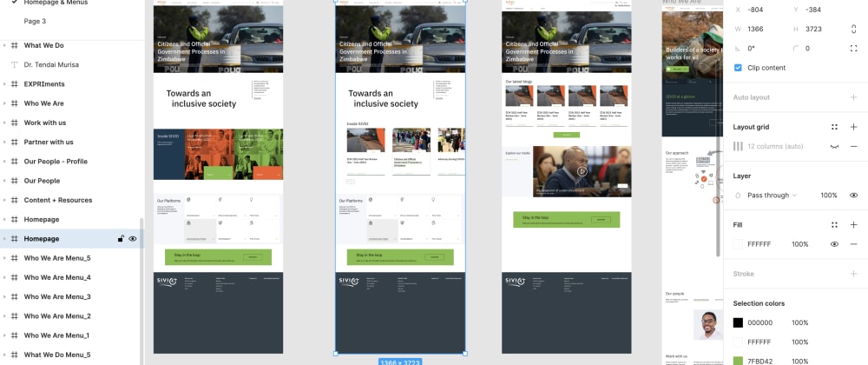Open grid settings via 12 columns icon
The width and height of the screenshot is (868, 365).
pos(738,146)
